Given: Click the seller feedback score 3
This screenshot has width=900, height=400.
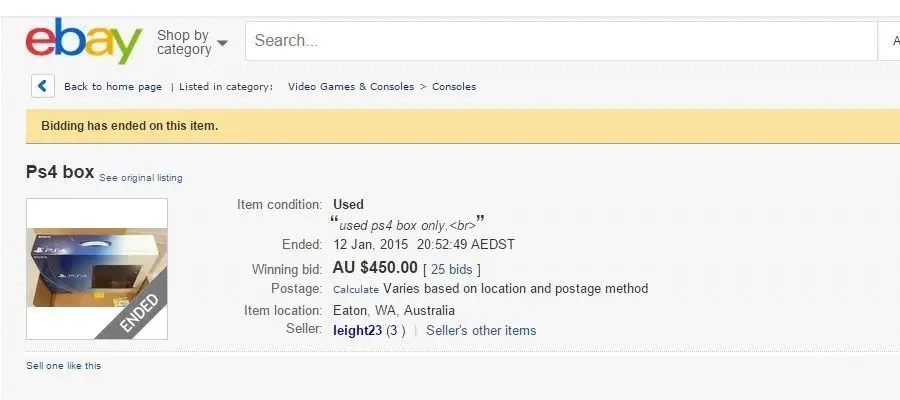Looking at the screenshot, I should pos(396,331).
